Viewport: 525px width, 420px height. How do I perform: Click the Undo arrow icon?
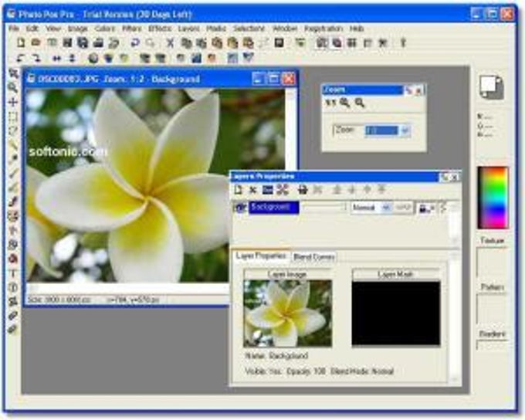[x=135, y=42]
